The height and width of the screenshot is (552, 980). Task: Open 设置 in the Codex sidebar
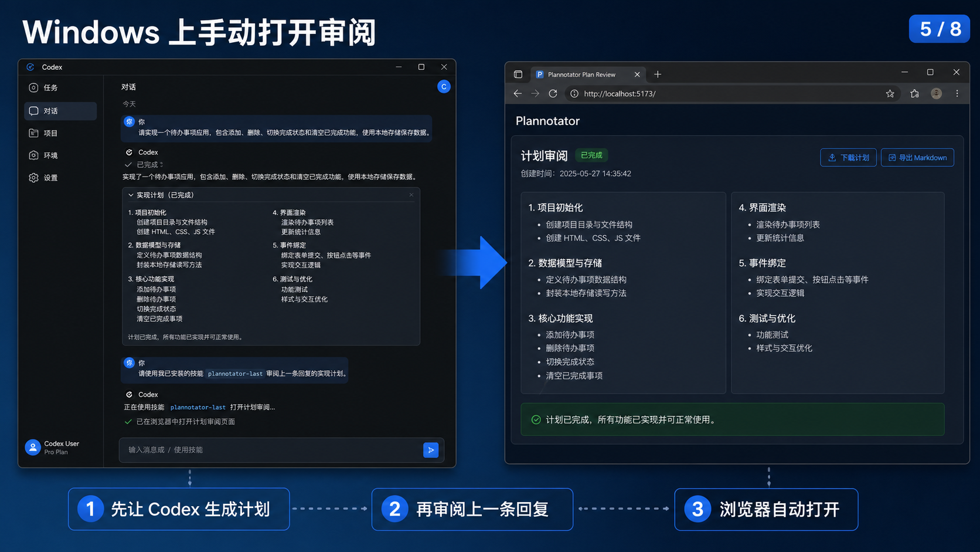(x=60, y=178)
